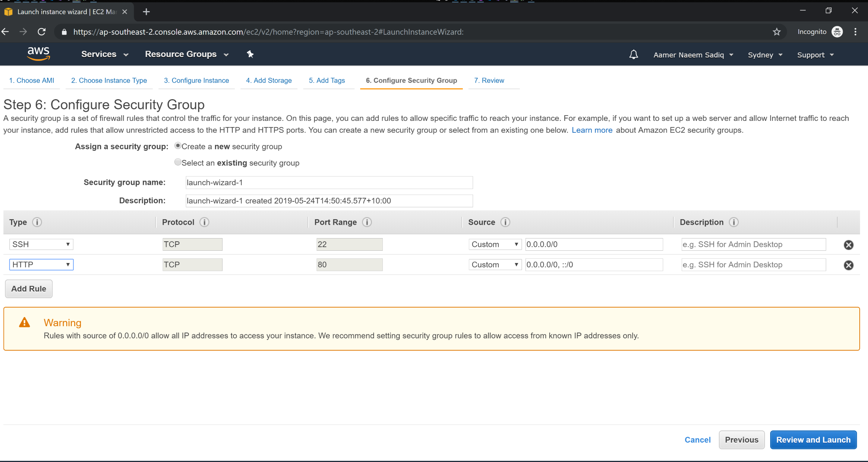Click the SSH rule port range 22

350,244
